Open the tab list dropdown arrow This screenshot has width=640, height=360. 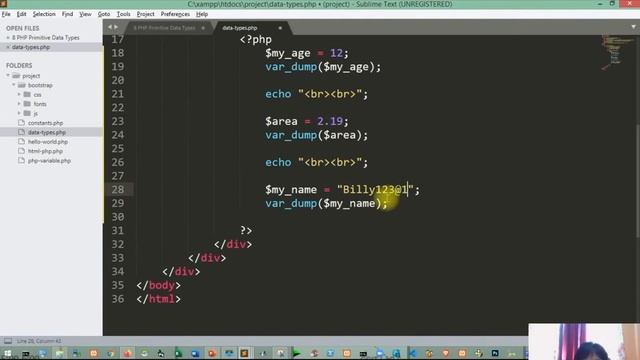coord(633,27)
